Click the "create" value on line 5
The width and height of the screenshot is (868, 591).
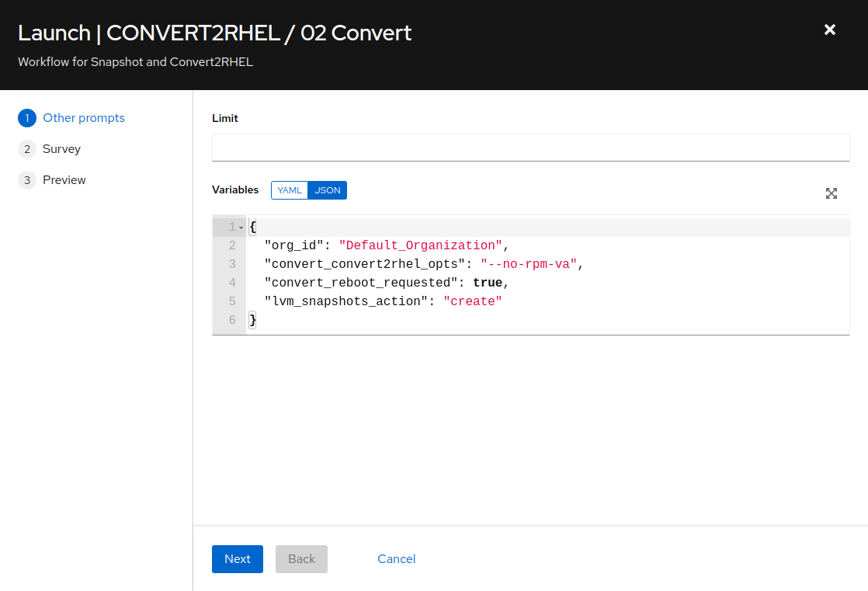point(473,301)
